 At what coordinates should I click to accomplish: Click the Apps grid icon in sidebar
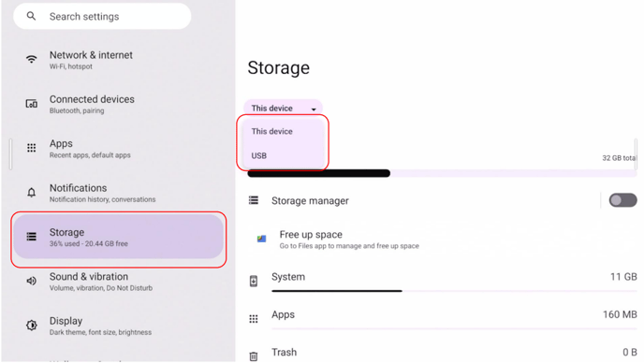pyautogui.click(x=31, y=148)
